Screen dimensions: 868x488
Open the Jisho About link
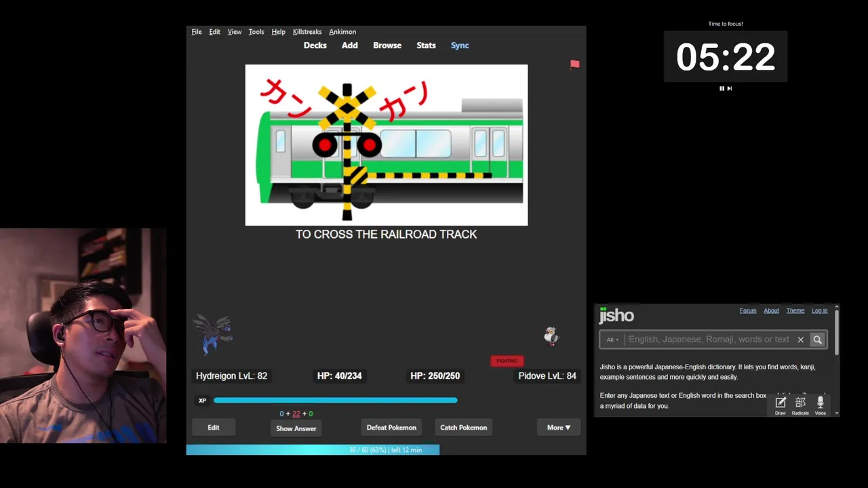click(x=772, y=310)
